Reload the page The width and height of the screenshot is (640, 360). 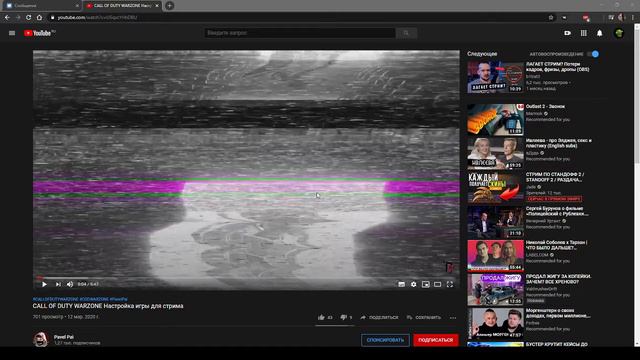pos(29,18)
